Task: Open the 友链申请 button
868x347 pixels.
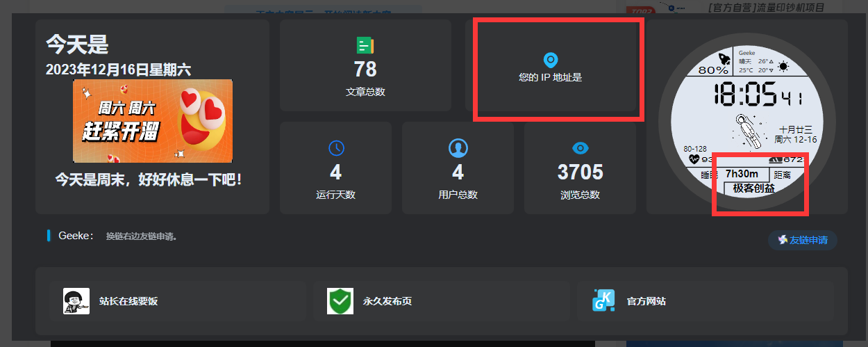Action: (803, 240)
